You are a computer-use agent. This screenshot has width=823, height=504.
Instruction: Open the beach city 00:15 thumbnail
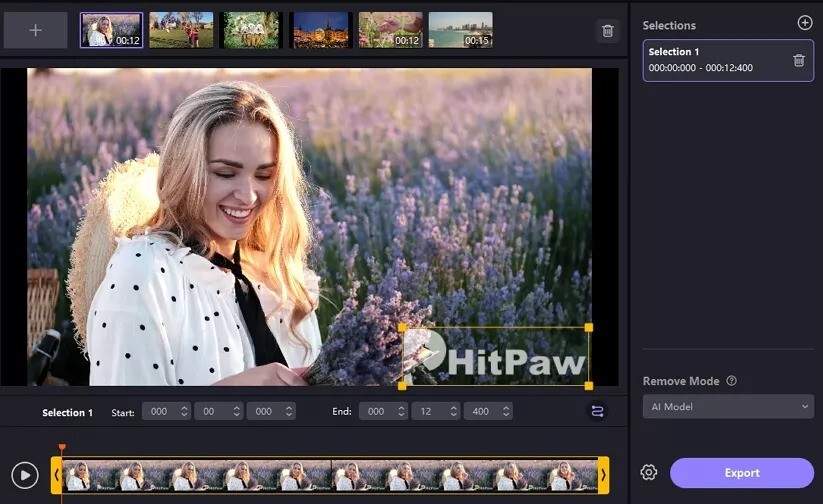pos(461,30)
